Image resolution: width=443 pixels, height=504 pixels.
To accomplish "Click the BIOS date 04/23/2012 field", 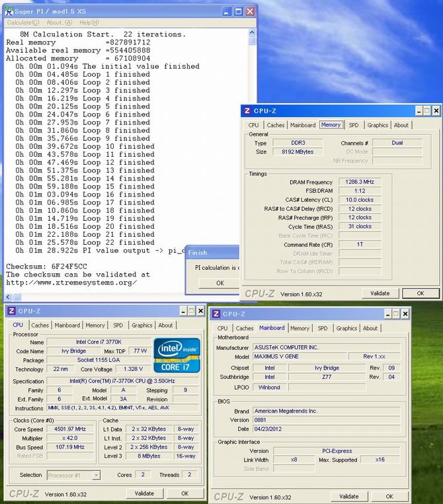I will pyautogui.click(x=327, y=429).
